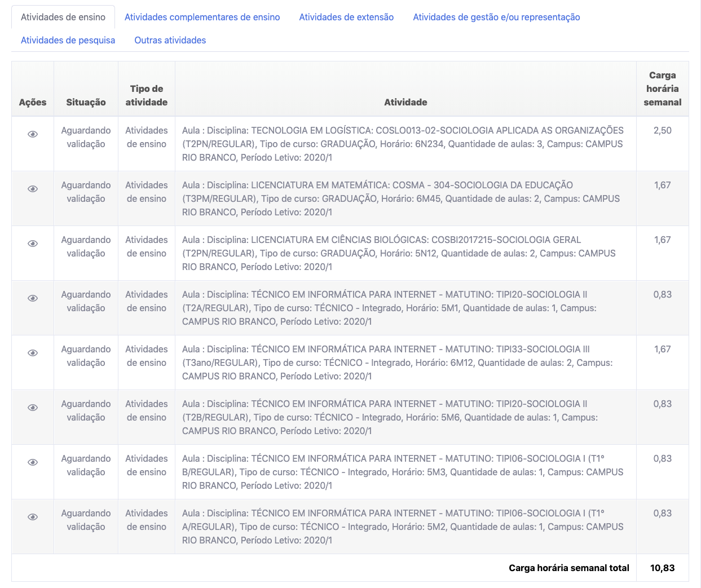Select the Atividades de ensino tab
Viewport: 701px width, 588px height.
[x=63, y=17]
